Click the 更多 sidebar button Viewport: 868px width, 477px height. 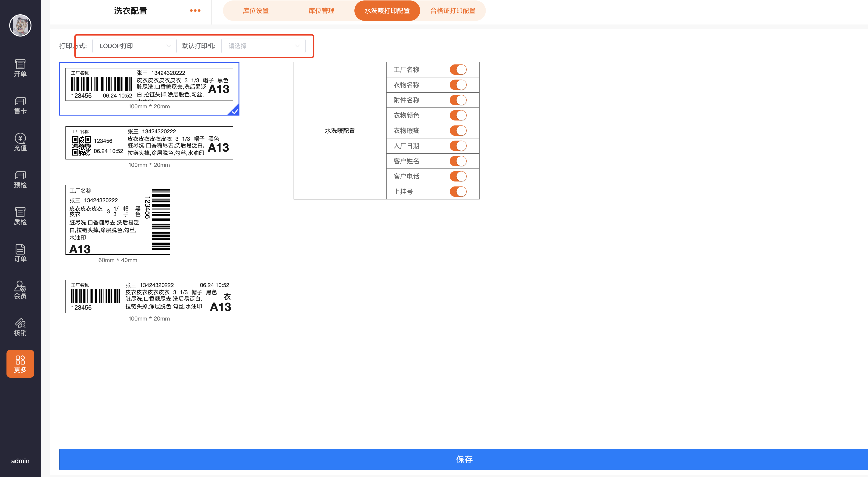tap(20, 364)
